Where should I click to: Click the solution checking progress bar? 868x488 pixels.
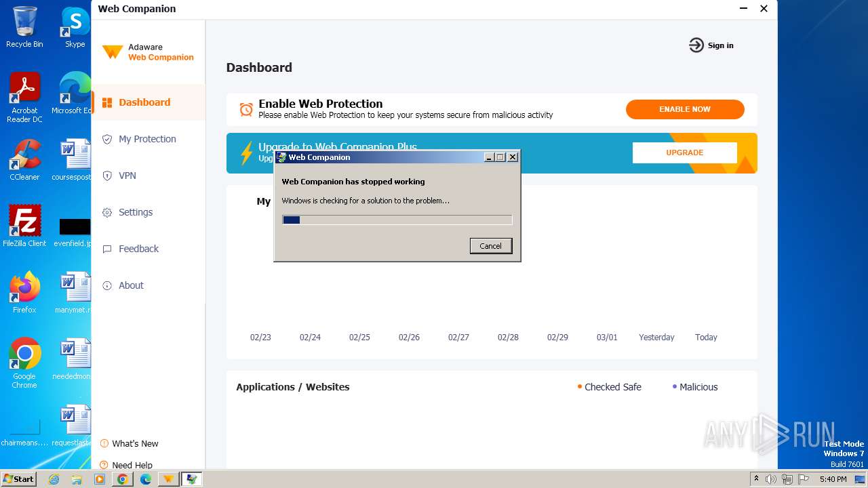click(x=397, y=220)
